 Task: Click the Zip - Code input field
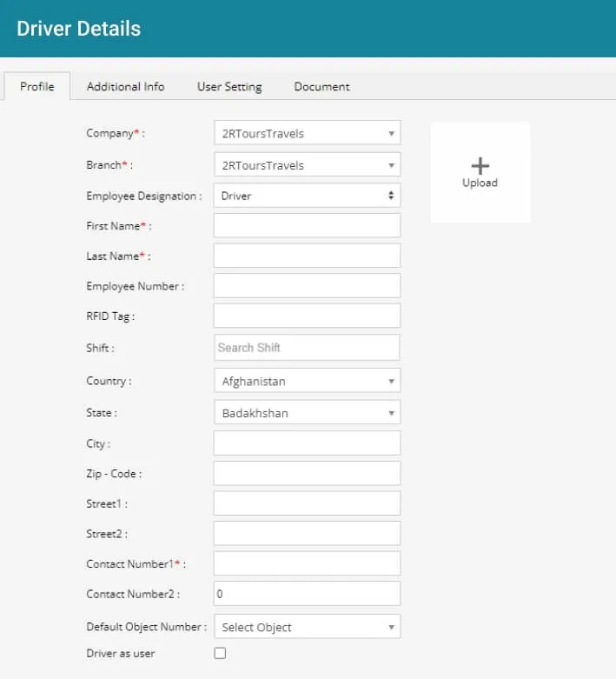tap(307, 473)
